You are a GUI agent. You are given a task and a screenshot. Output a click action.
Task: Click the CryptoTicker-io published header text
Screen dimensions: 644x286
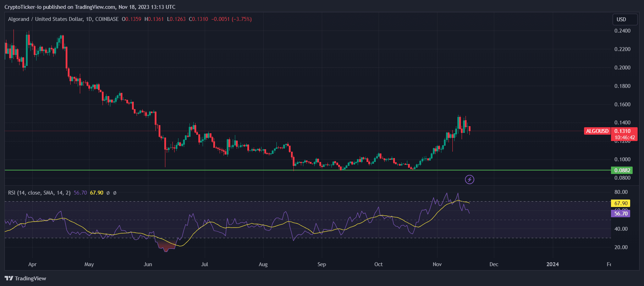click(90, 7)
